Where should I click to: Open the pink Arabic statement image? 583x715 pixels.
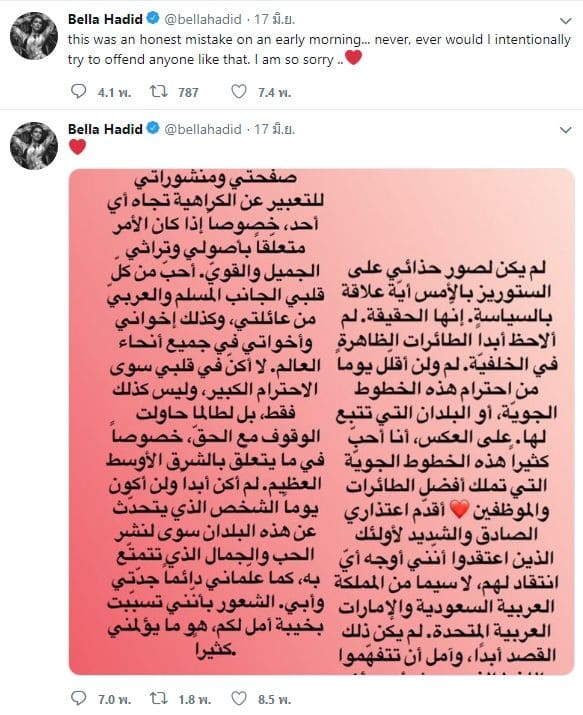(321, 422)
